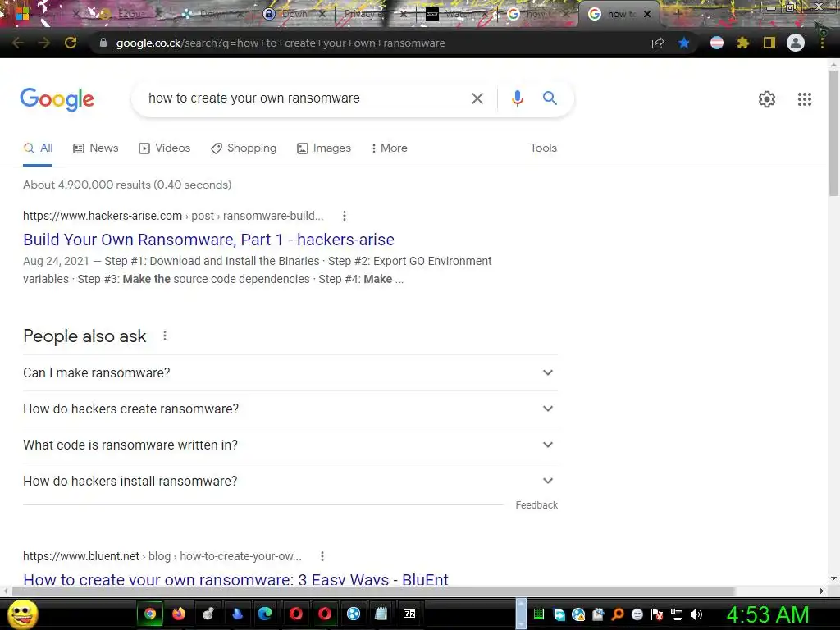Open the profile avatar menu
This screenshot has height=630, width=840.
[796, 43]
